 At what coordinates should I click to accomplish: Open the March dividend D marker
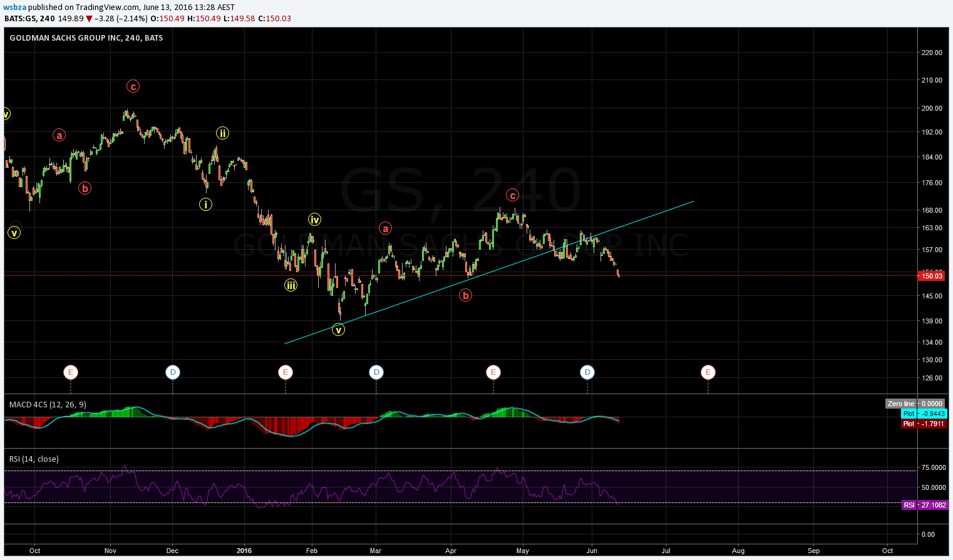pos(376,372)
